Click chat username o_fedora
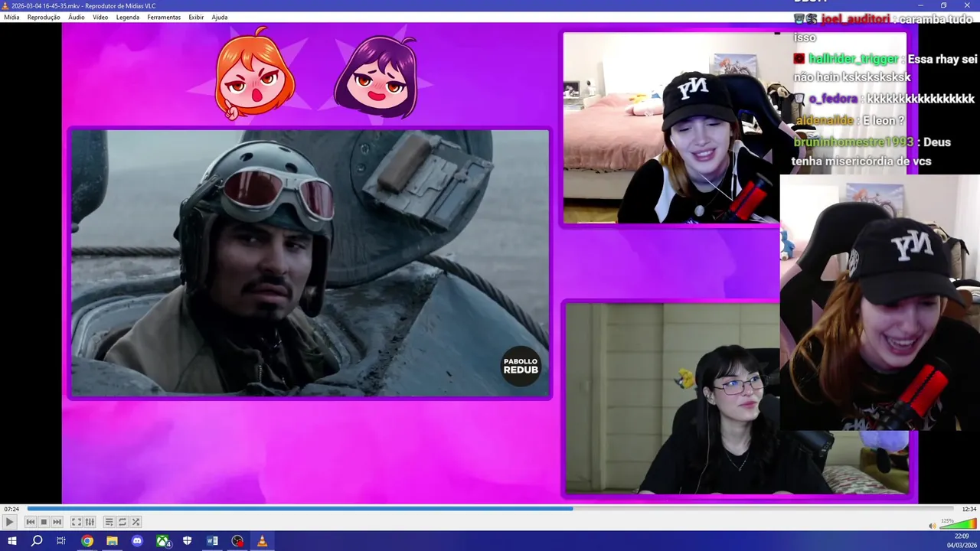The width and height of the screenshot is (980, 551). tap(833, 99)
